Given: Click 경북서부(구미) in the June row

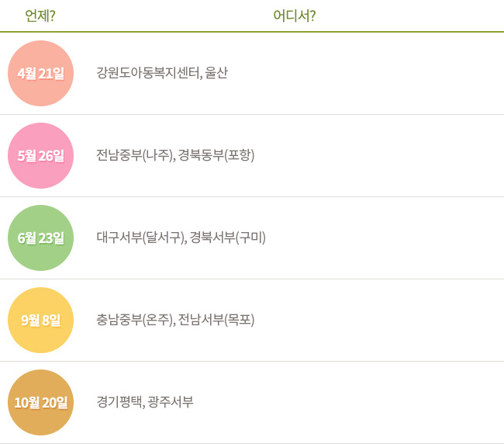Looking at the screenshot, I should pyautogui.click(x=228, y=238).
